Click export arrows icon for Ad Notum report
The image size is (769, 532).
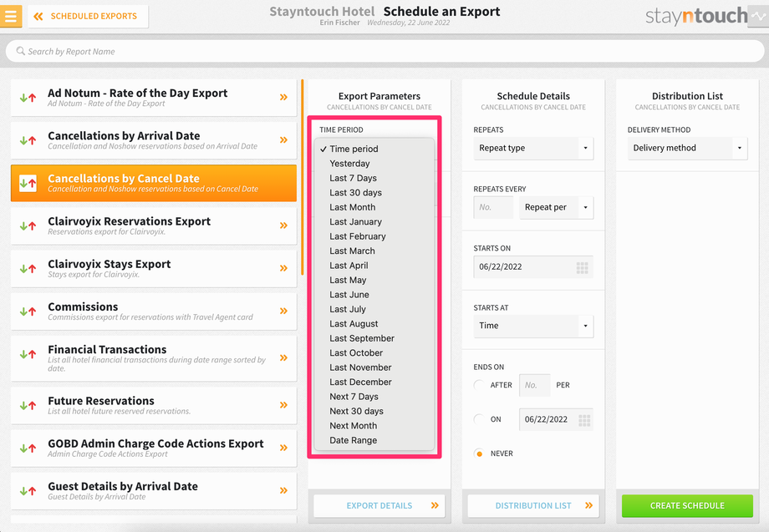pos(28,98)
